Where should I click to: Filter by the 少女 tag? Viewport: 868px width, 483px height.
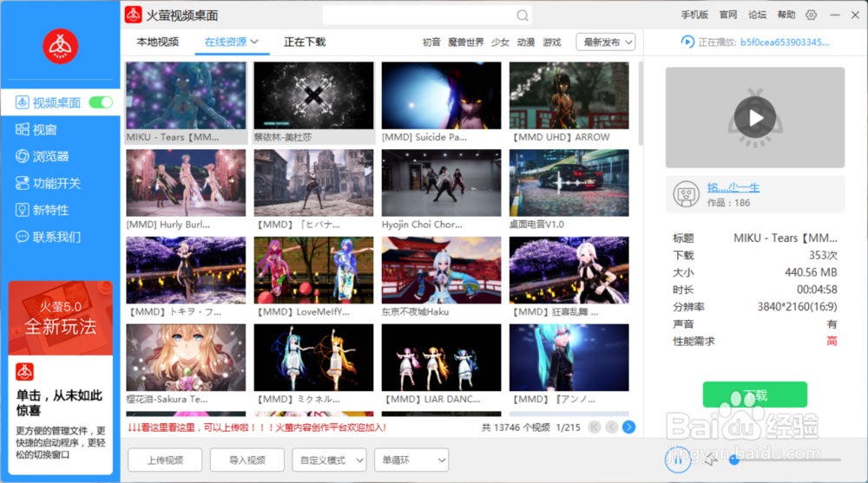[500, 42]
